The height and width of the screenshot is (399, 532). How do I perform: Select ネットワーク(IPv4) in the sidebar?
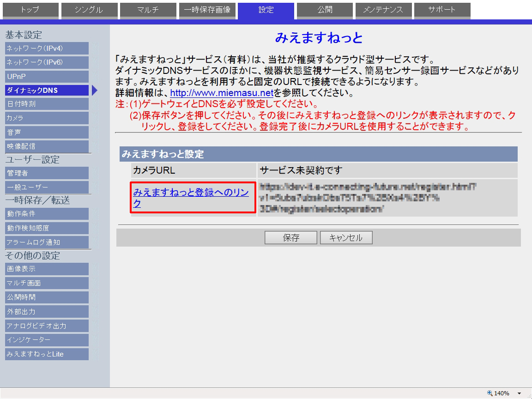coord(47,48)
